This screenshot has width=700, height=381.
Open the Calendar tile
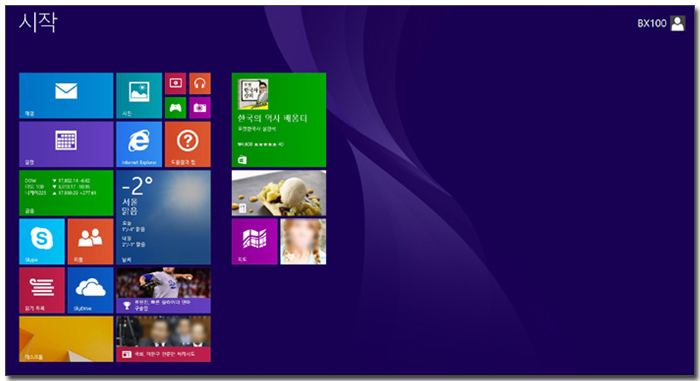pos(66,144)
